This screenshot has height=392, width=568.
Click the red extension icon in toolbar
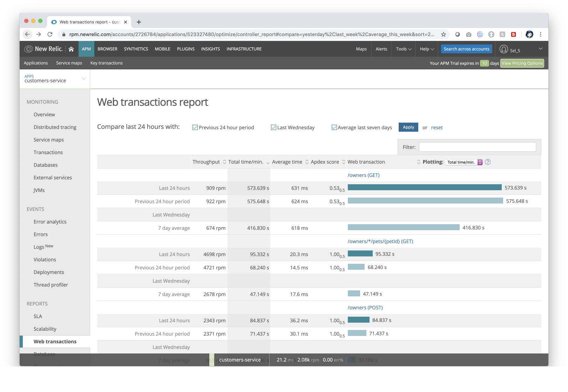514,34
